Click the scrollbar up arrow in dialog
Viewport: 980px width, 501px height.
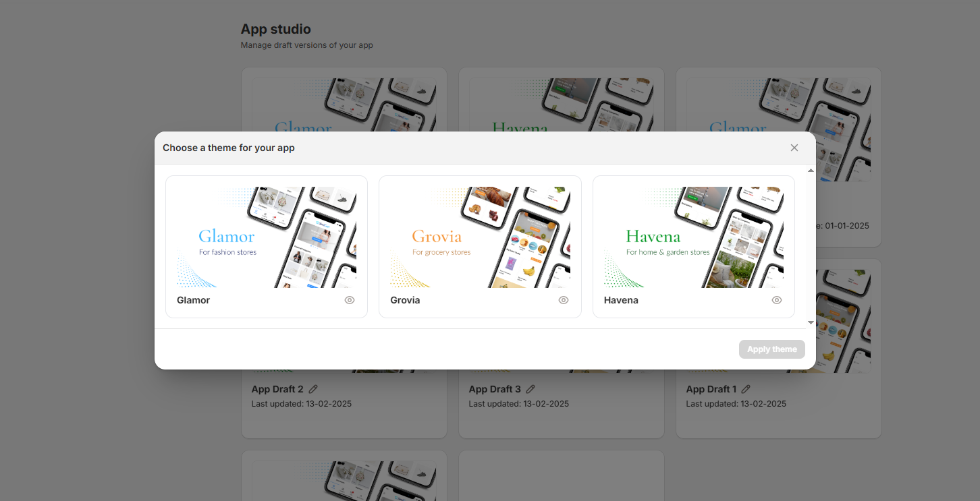point(811,171)
